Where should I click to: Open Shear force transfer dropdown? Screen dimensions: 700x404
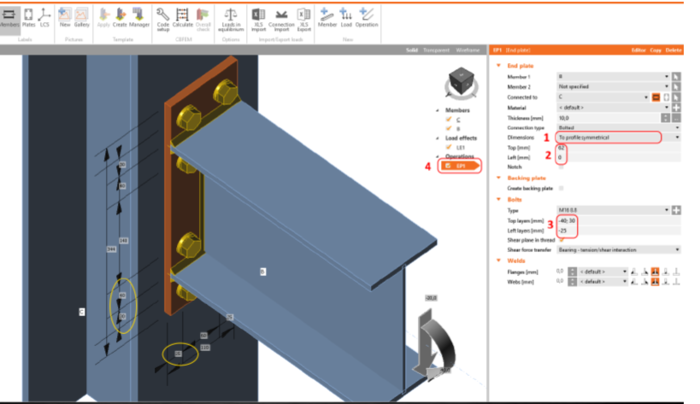point(618,250)
